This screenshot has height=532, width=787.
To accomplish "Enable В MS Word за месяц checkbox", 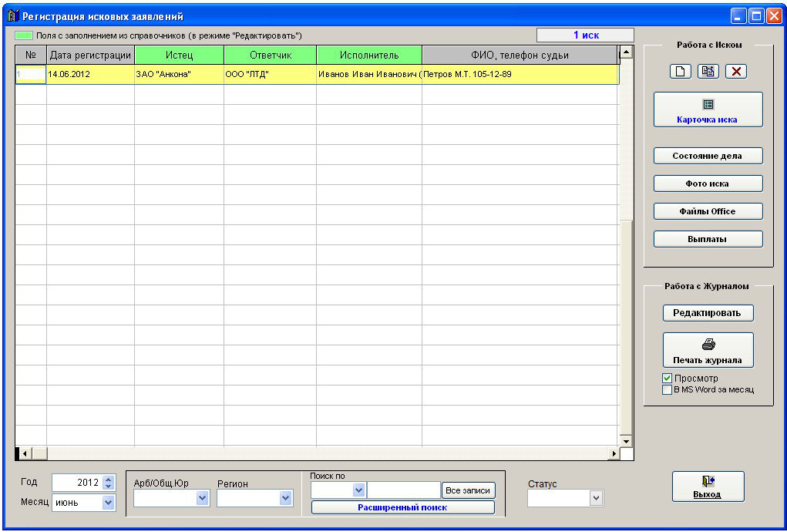I will pyautogui.click(x=667, y=390).
